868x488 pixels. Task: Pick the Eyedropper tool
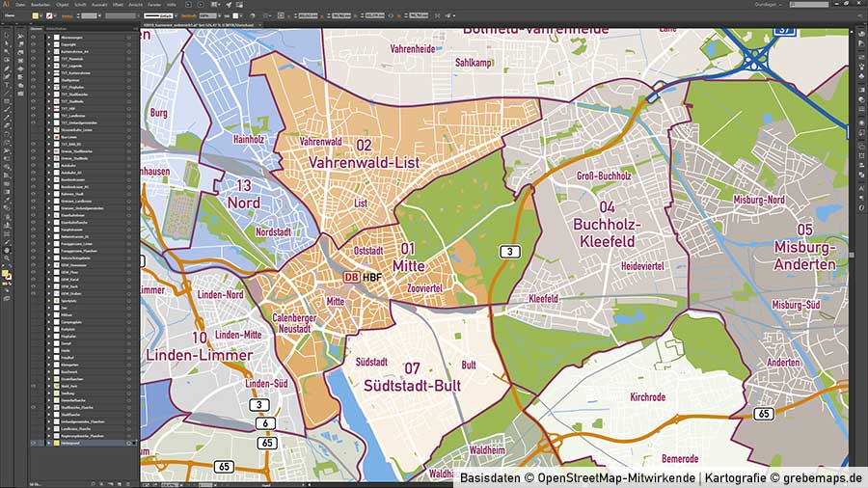(x=7, y=200)
